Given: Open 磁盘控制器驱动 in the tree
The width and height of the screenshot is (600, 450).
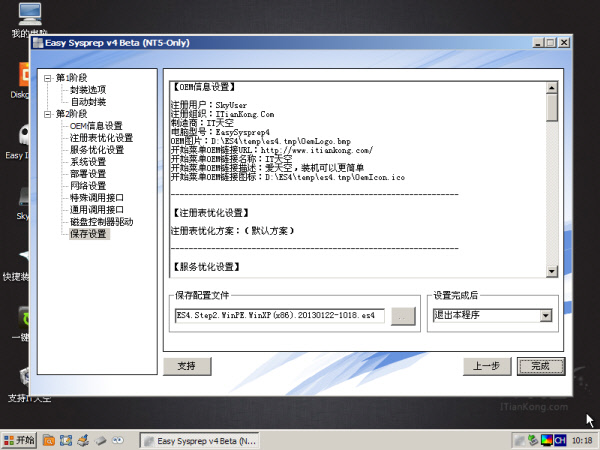Looking at the screenshot, I should (101, 222).
